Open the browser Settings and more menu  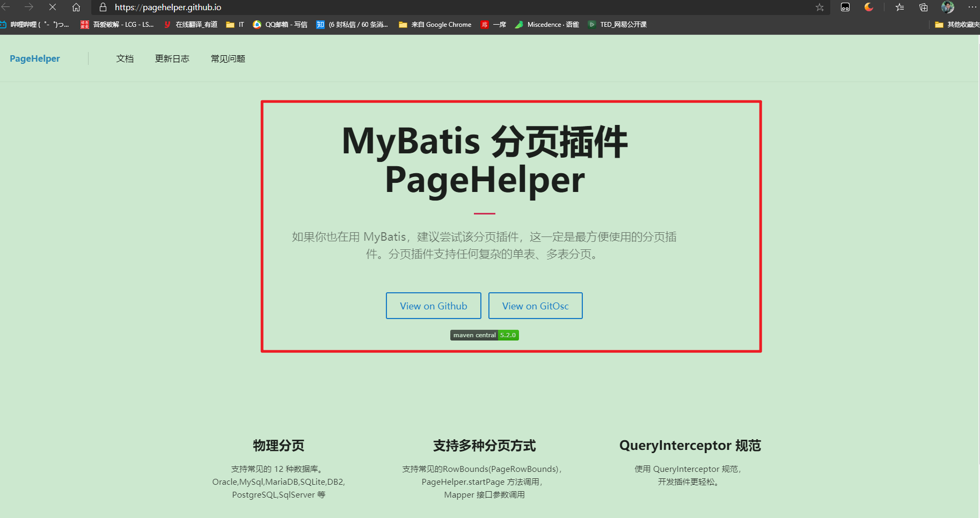(x=972, y=7)
